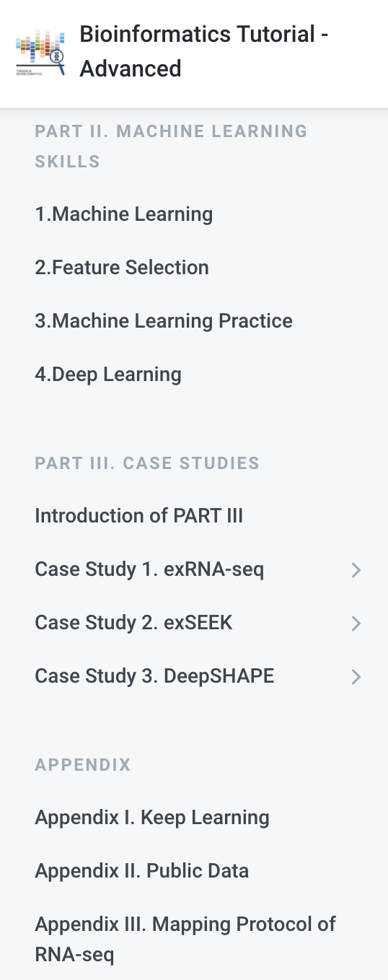The height and width of the screenshot is (980, 388).
Task: Open Appendix I. Keep Learning
Action: 152,818
